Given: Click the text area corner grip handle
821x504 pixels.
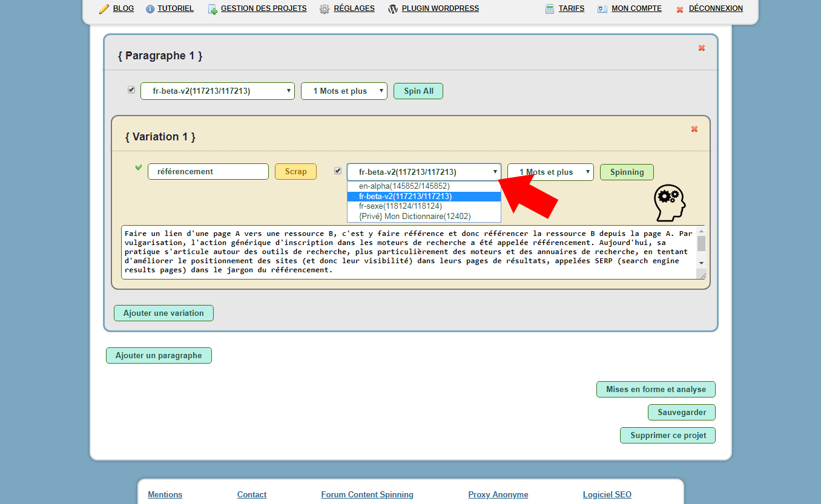Looking at the screenshot, I should 702,275.
